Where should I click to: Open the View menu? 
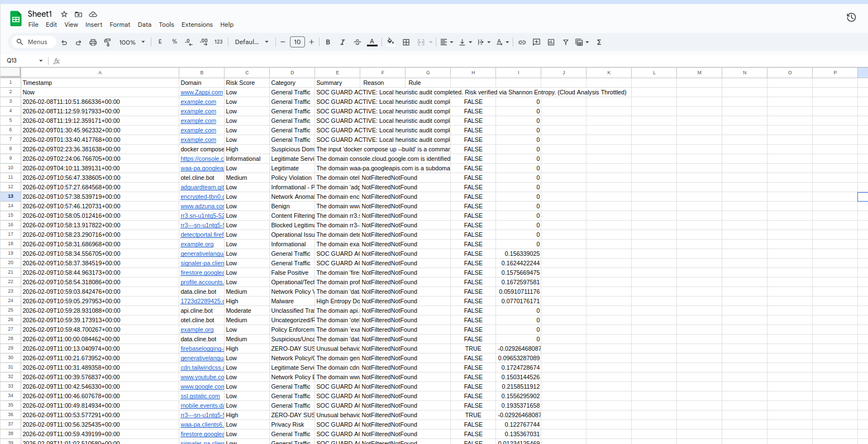(x=71, y=25)
